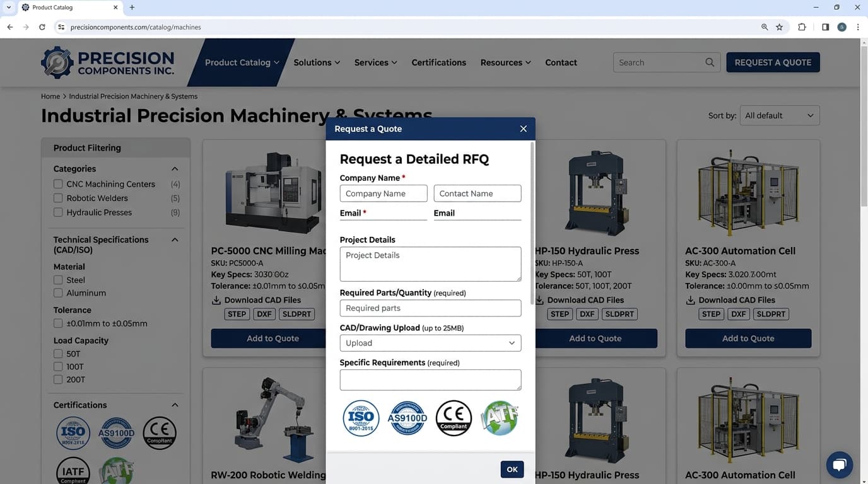
Task: Select the 200T load capacity checkbox
Action: point(58,379)
